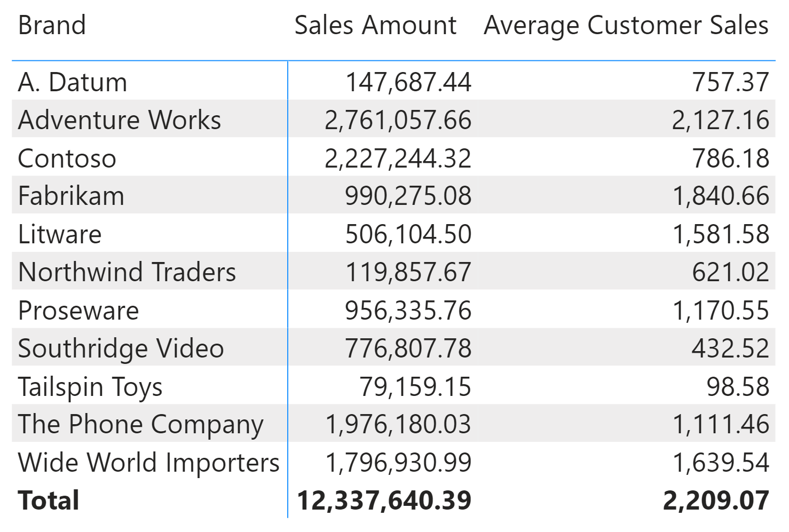
Task: Click total sales 12,337,640.39
Action: tap(384, 501)
